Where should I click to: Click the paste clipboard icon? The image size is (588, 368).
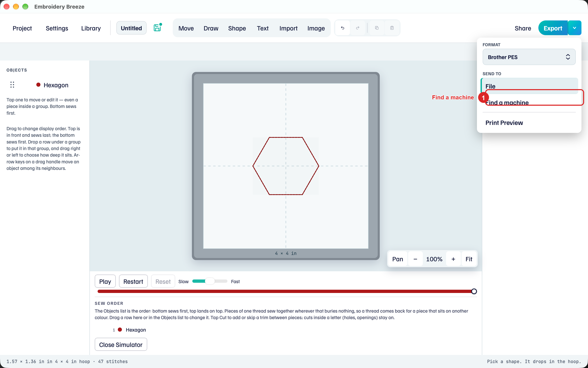392,28
